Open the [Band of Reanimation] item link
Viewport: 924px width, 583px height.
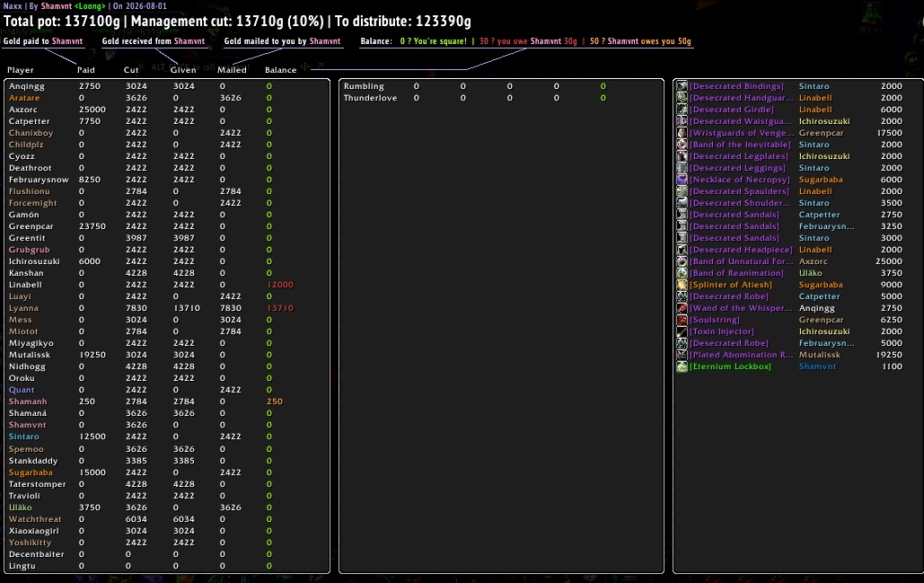pyautogui.click(x=736, y=273)
